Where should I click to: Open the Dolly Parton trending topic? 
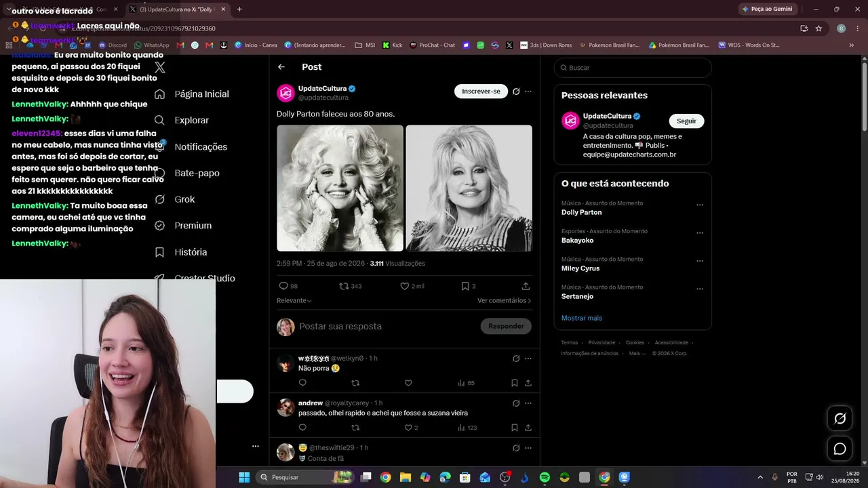(x=582, y=212)
